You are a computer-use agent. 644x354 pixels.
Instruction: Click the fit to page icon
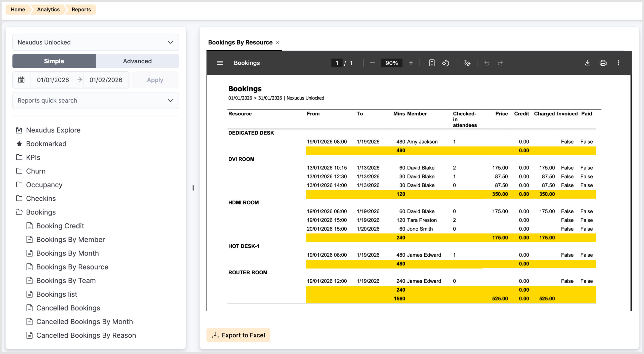point(432,63)
